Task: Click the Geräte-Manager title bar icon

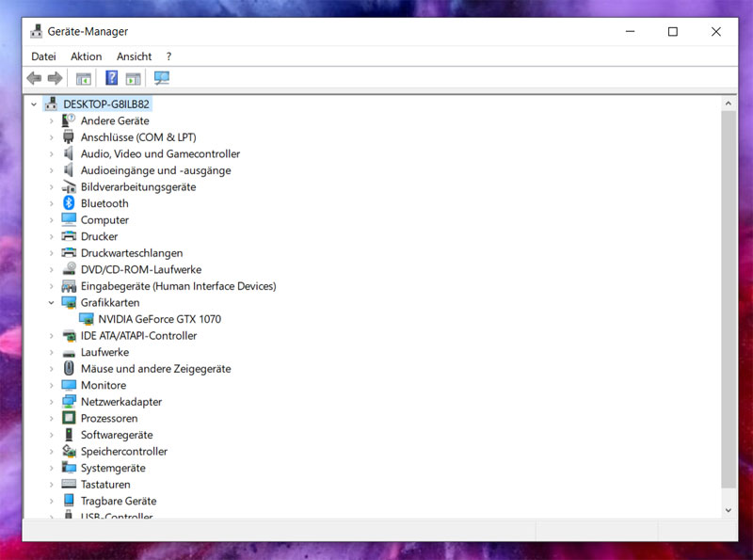Action: [x=36, y=31]
